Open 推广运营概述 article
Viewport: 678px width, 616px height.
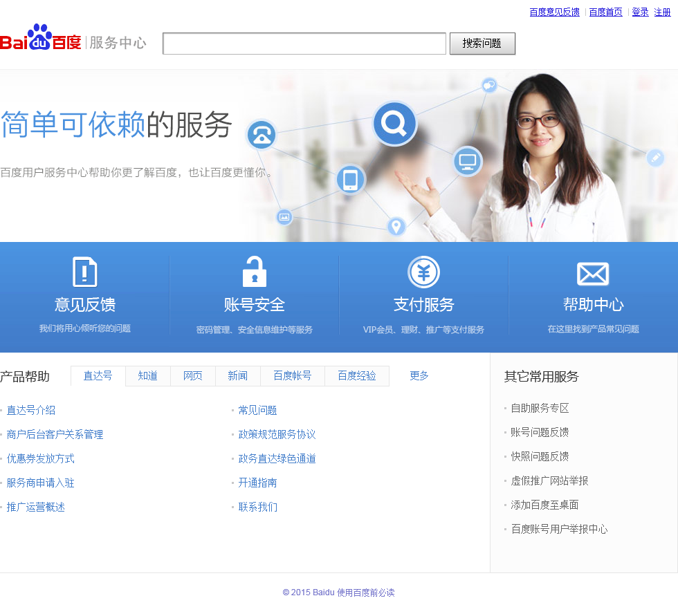(36, 507)
